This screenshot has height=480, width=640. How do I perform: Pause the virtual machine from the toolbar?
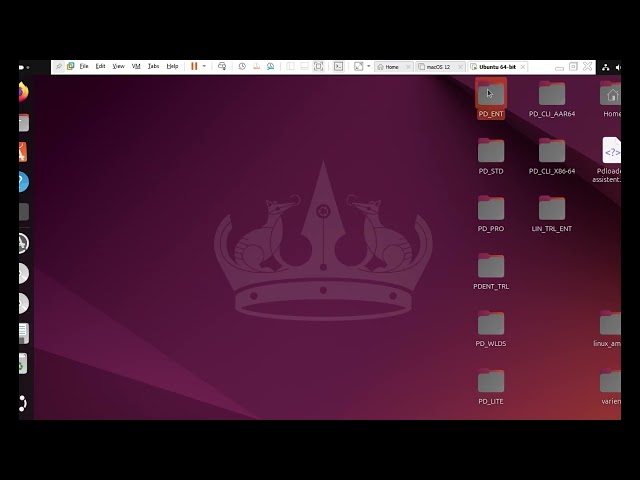coord(194,67)
